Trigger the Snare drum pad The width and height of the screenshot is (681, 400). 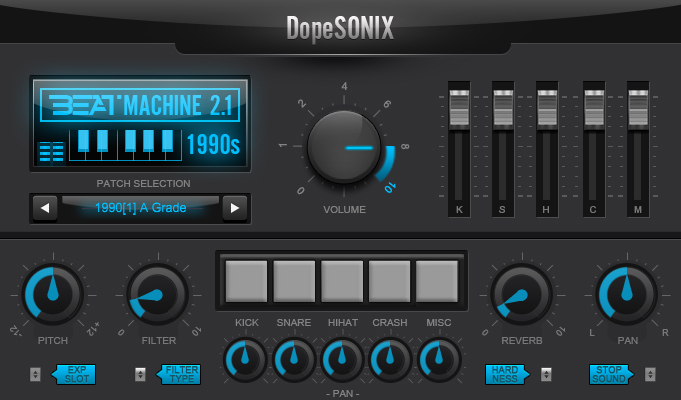[x=293, y=279]
